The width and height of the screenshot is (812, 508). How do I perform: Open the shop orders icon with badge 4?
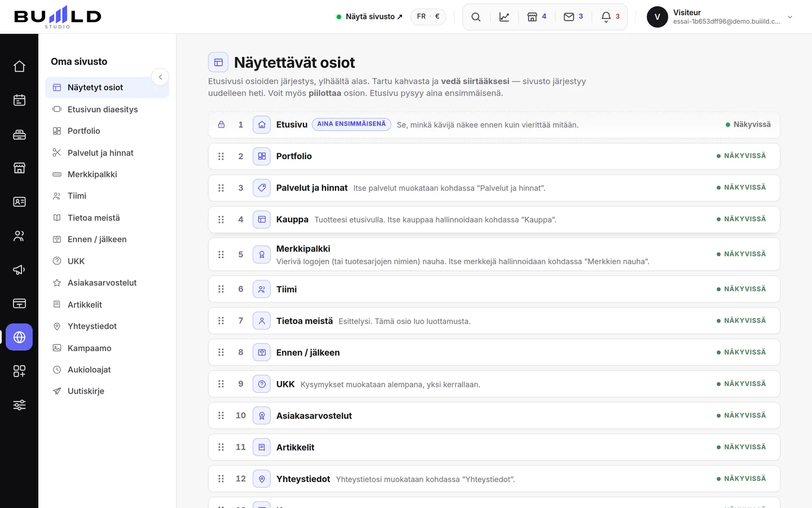point(537,17)
